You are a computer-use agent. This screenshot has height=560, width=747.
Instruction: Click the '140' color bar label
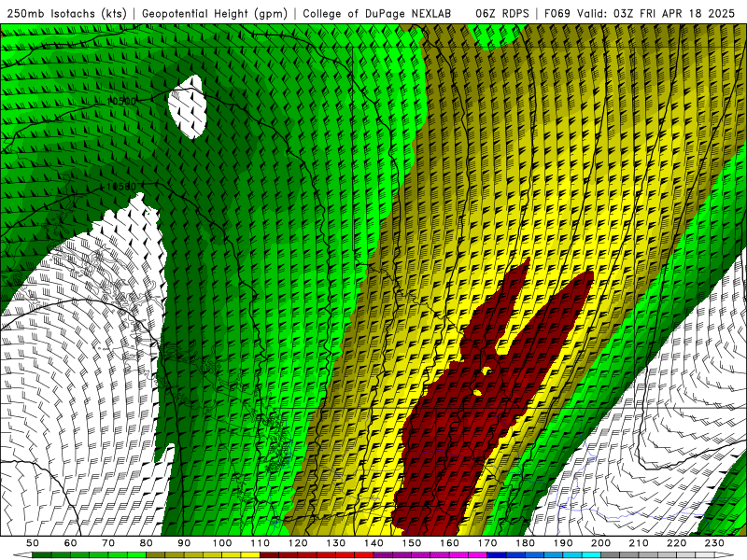(x=373, y=543)
